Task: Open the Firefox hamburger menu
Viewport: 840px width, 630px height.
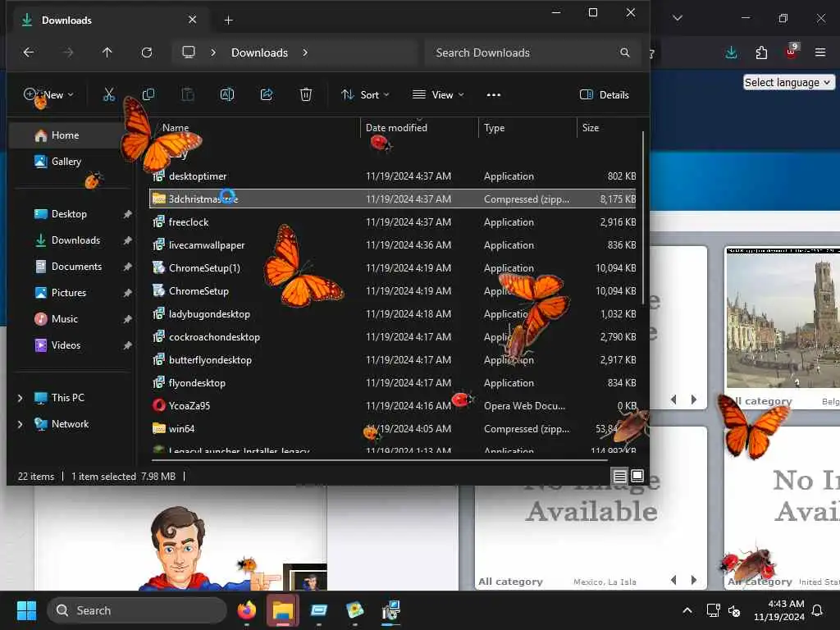Action: coord(820,52)
